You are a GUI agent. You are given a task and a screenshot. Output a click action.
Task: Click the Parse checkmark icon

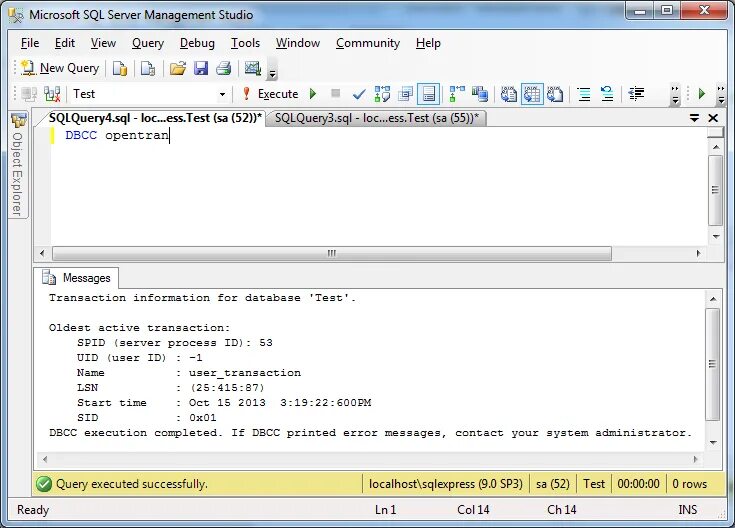(359, 94)
